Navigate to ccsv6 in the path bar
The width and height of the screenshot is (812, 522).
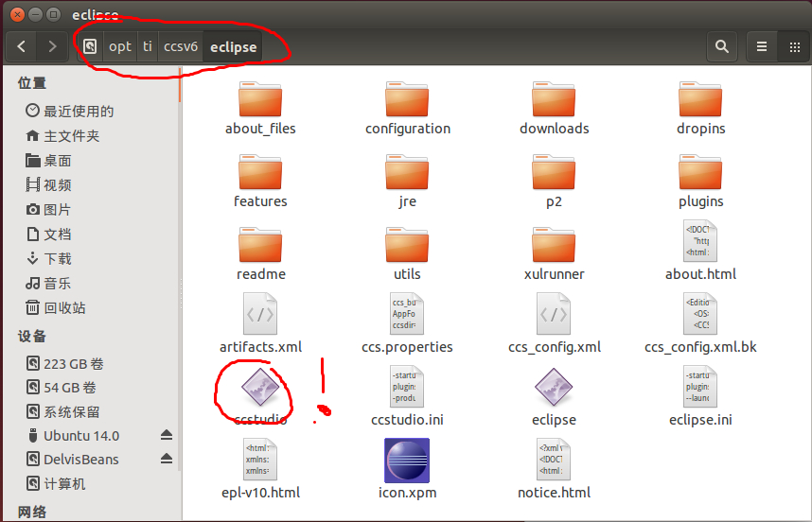coord(181,46)
